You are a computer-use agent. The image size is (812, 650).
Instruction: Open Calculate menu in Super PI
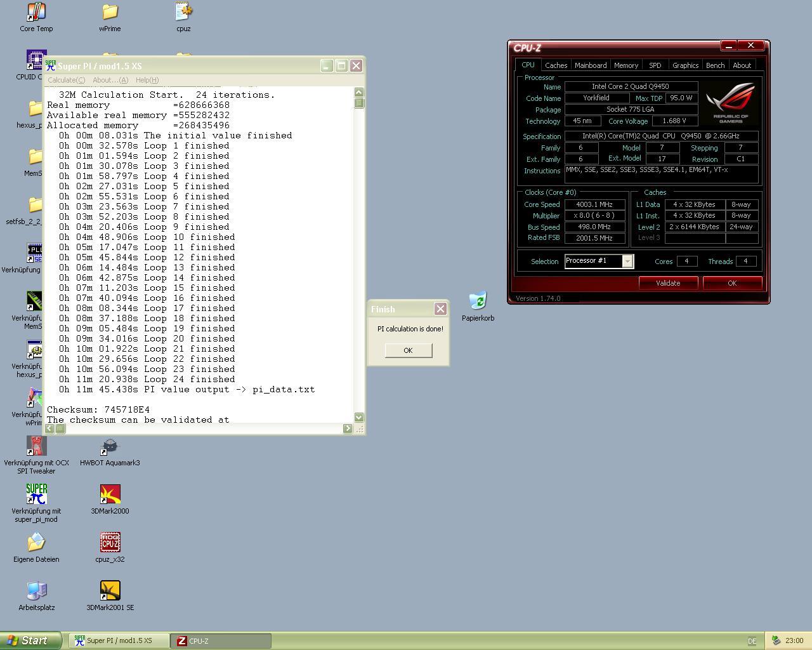pos(66,80)
